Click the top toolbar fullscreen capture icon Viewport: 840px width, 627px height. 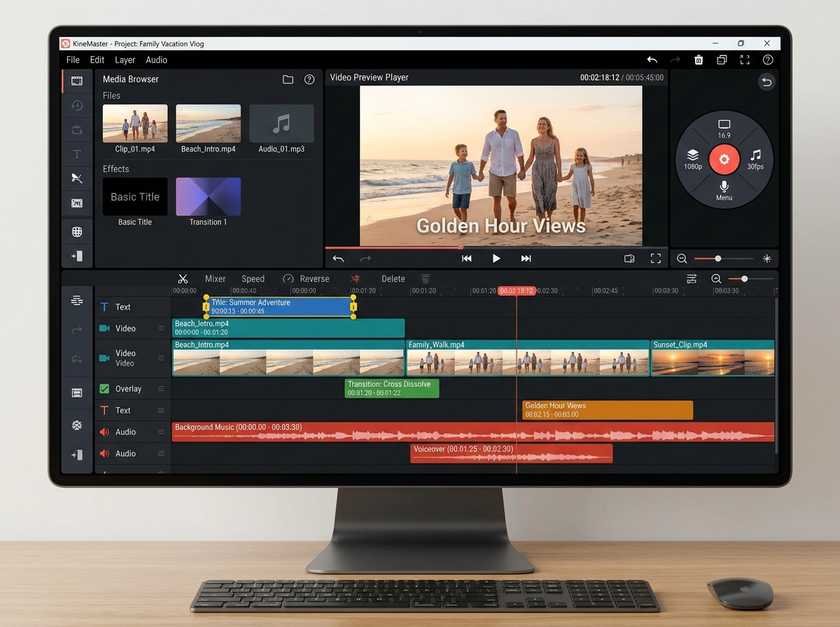[745, 60]
